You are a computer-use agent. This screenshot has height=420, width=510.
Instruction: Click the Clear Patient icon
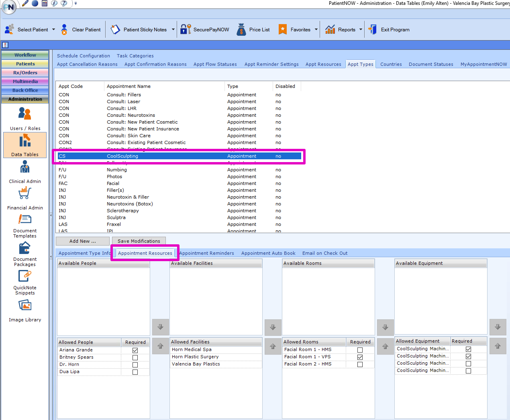tap(64, 29)
